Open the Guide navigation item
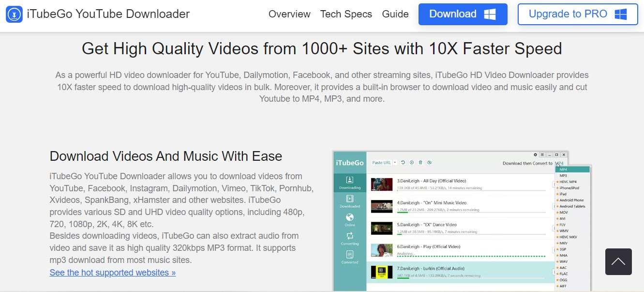This screenshot has width=644, height=292. (x=395, y=14)
